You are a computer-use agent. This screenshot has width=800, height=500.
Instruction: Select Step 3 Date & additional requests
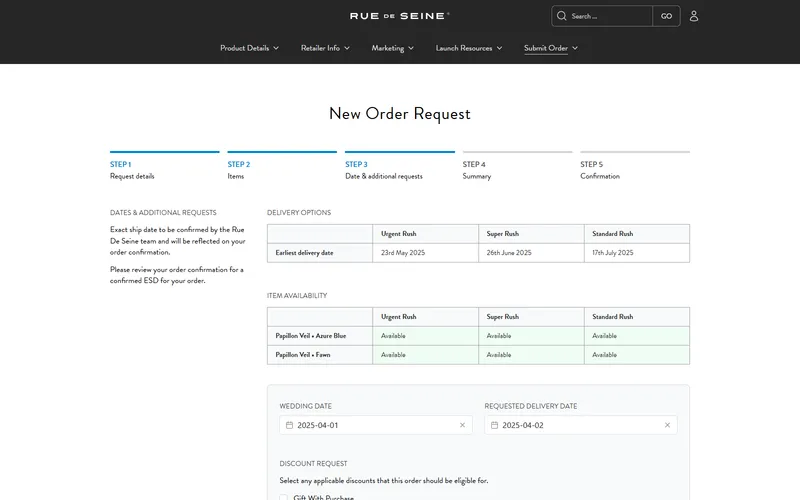(x=399, y=167)
